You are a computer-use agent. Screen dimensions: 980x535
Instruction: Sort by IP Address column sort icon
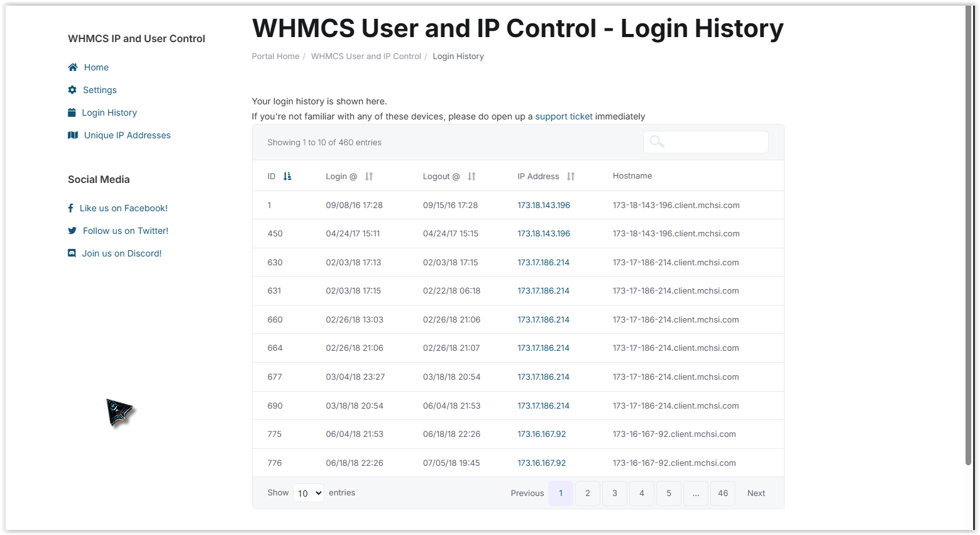(x=571, y=177)
